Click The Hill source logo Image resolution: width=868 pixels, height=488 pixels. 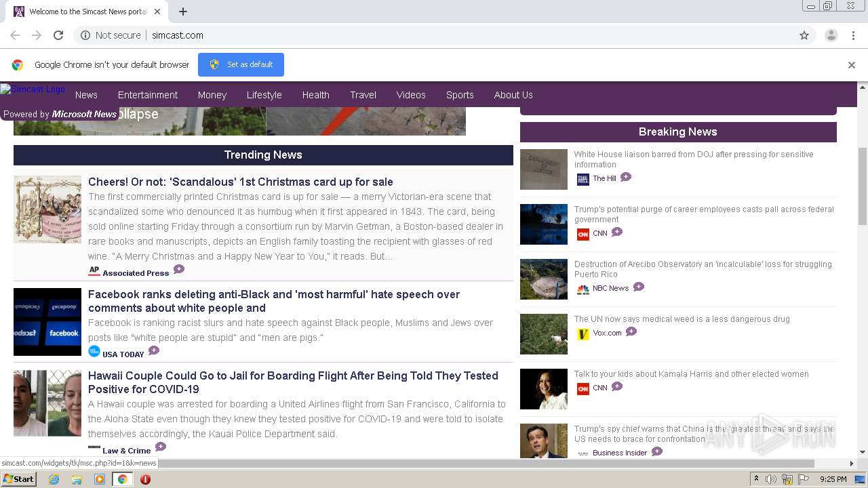tap(583, 179)
